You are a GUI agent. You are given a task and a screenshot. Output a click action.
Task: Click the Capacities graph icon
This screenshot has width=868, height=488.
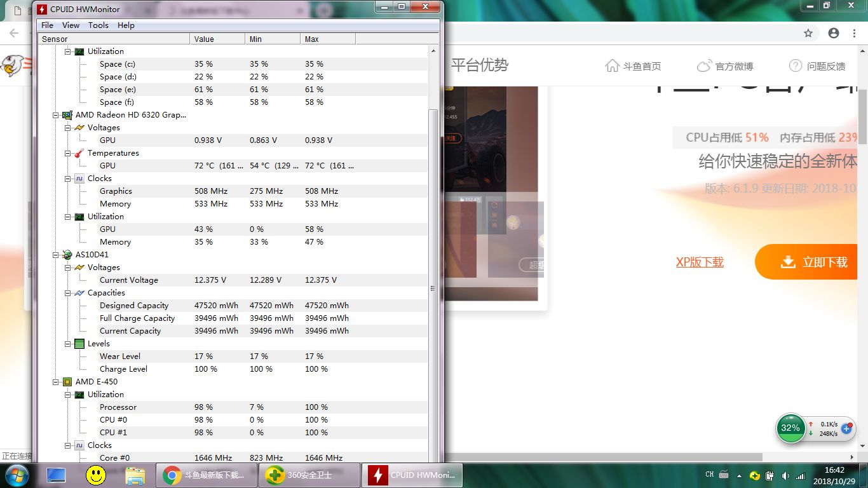pos(79,293)
